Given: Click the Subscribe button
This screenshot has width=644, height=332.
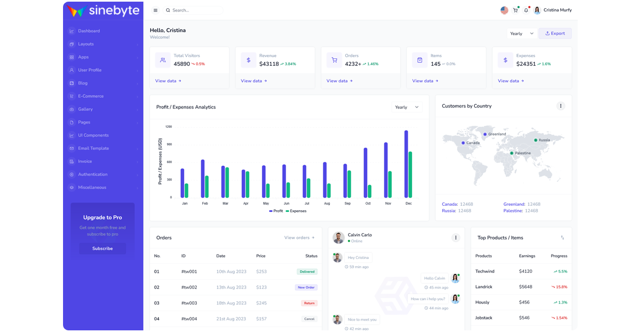Looking at the screenshot, I should click(102, 249).
